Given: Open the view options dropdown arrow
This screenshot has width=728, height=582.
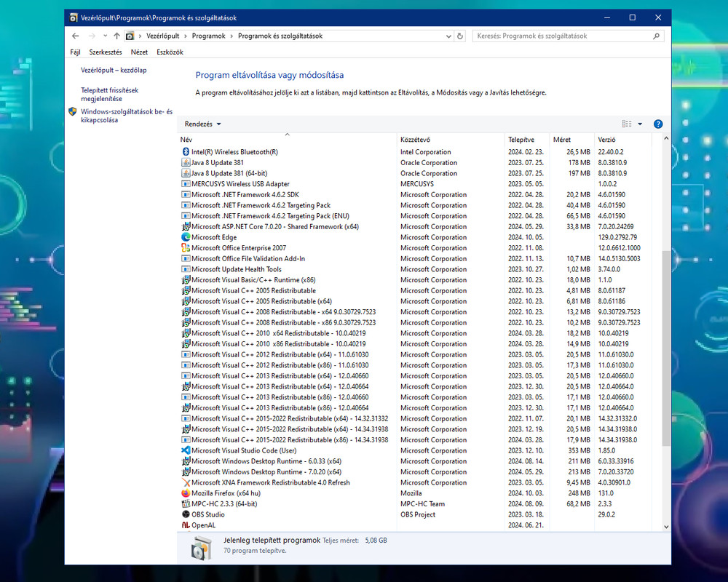Looking at the screenshot, I should click(640, 124).
